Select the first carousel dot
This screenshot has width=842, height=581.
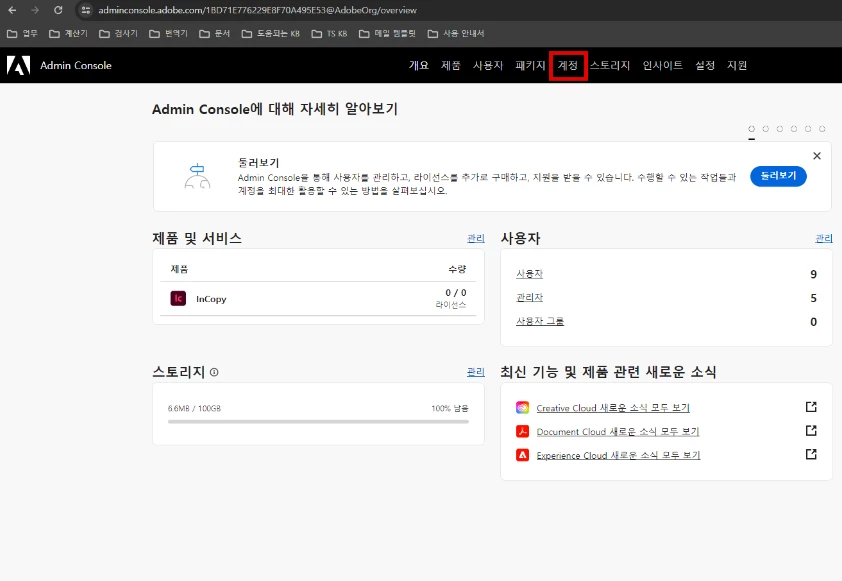click(751, 129)
